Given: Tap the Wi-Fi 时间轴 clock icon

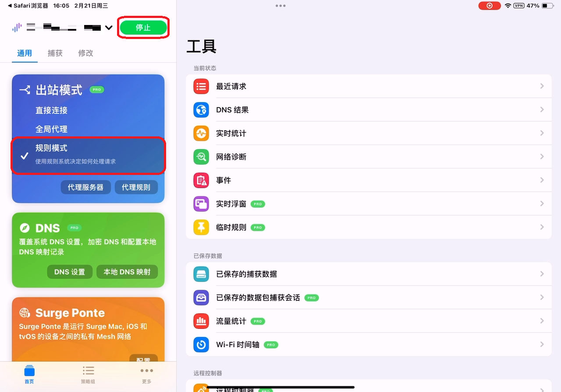Looking at the screenshot, I should coord(201,345).
